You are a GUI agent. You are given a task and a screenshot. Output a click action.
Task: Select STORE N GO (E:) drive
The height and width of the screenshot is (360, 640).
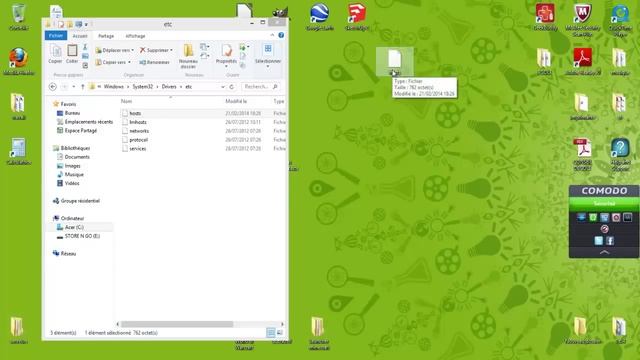coord(78,236)
